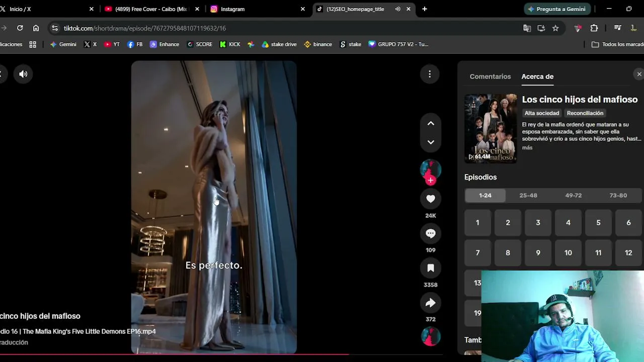Select episode range 73-80
The height and width of the screenshot is (362, 644).
(618, 196)
